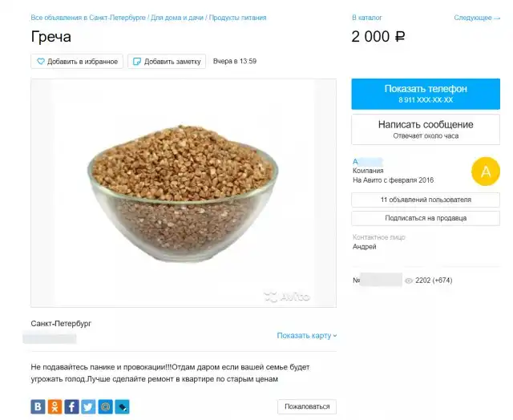Share listing on Facebook
513x420 pixels.
pyautogui.click(x=72, y=406)
